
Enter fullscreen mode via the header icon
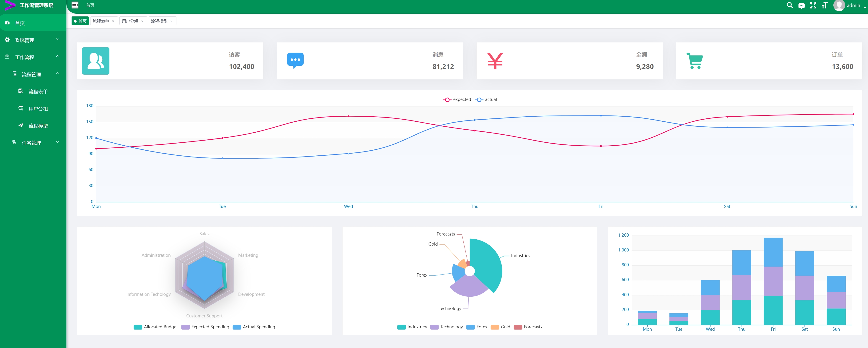813,5
